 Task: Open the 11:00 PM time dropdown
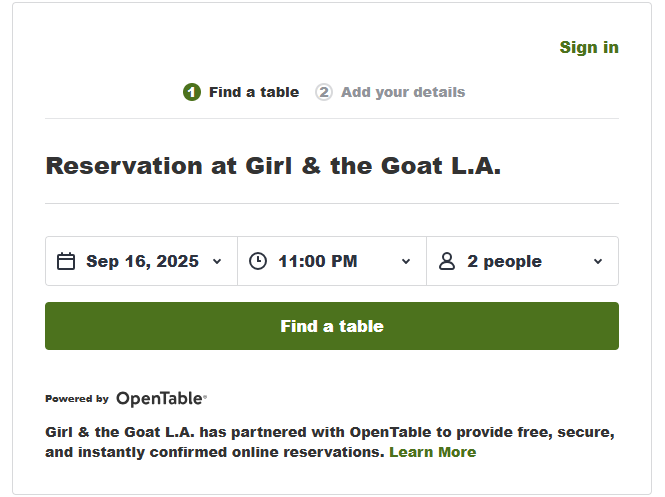[x=332, y=261]
